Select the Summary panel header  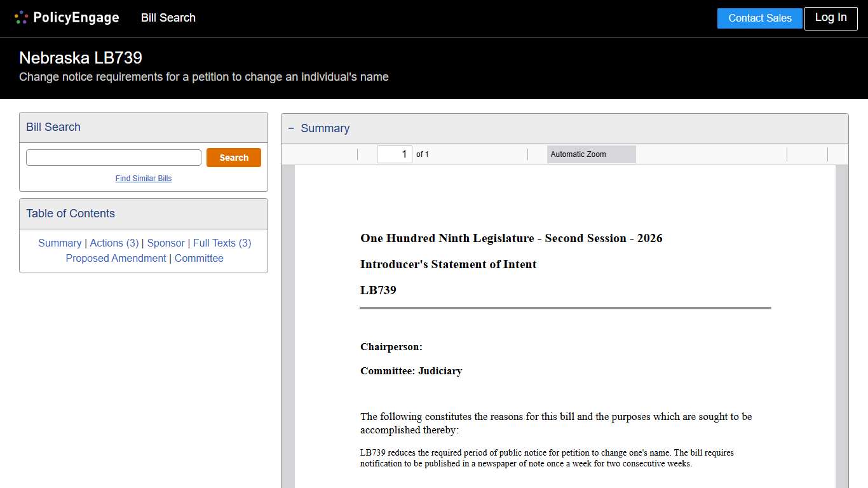[325, 128]
